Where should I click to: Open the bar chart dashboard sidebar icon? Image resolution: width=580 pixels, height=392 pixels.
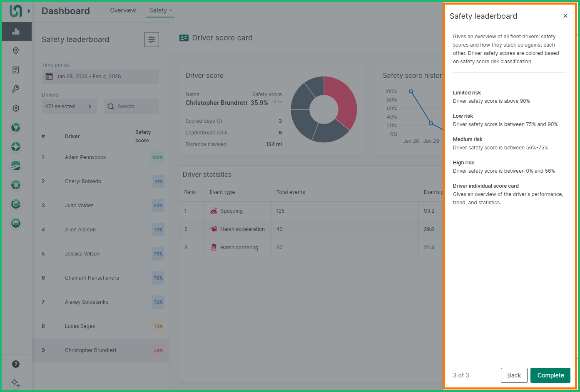click(16, 32)
